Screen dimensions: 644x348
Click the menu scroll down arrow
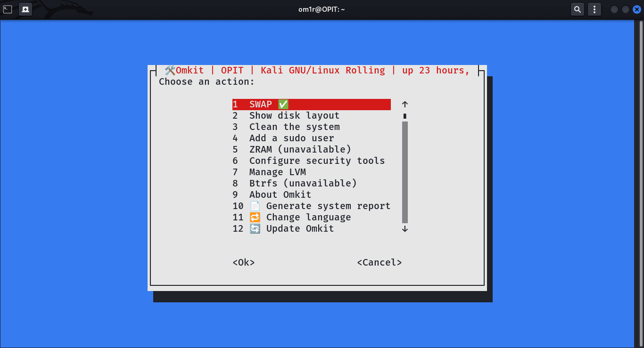405,228
